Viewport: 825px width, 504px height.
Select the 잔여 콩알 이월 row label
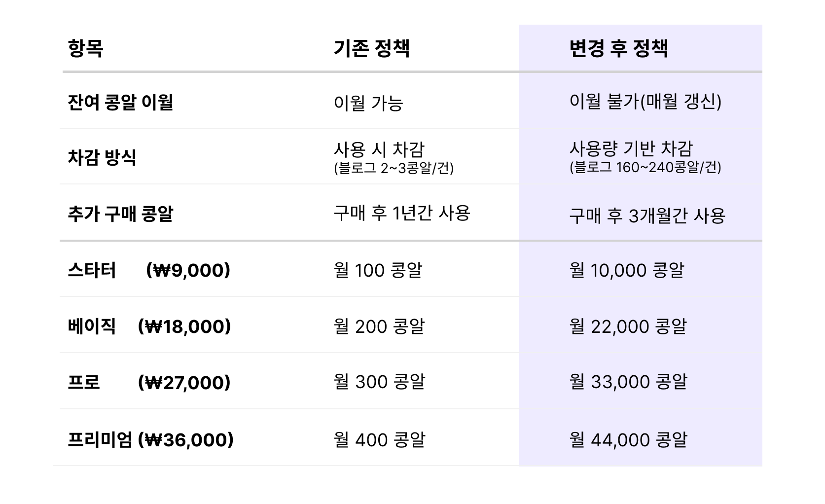pyautogui.click(x=120, y=103)
